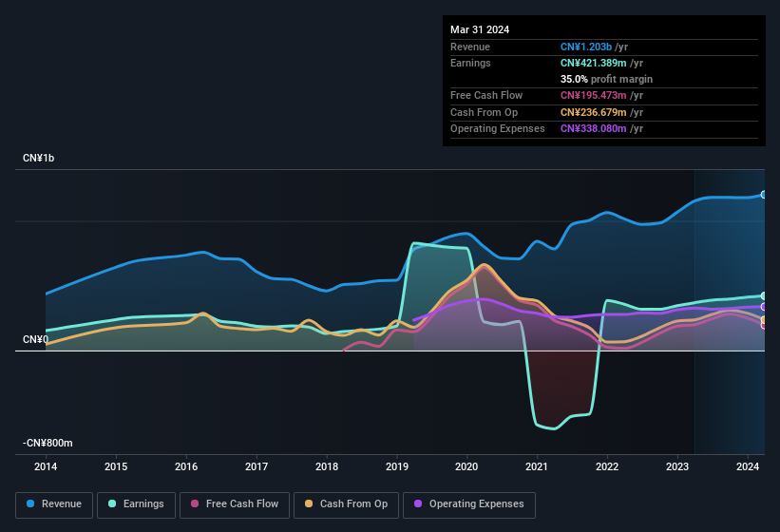
Task: Toggle Free Cash Flow legend entry
Action: (235, 504)
